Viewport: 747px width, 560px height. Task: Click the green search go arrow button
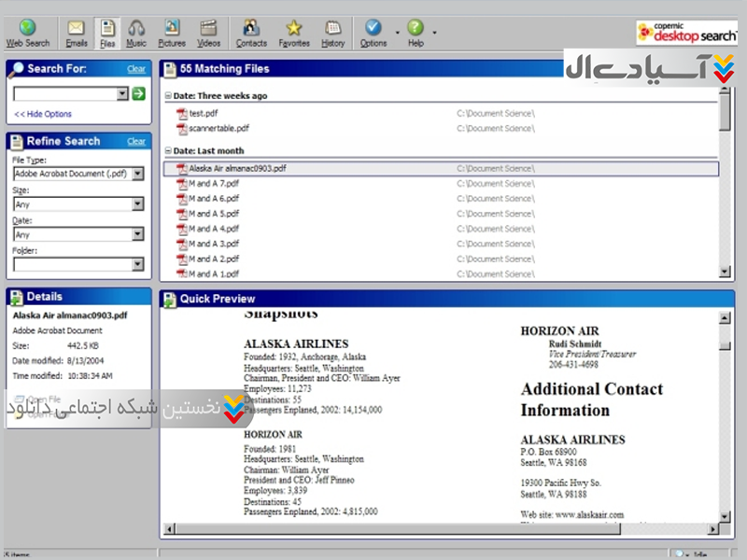pyautogui.click(x=138, y=93)
